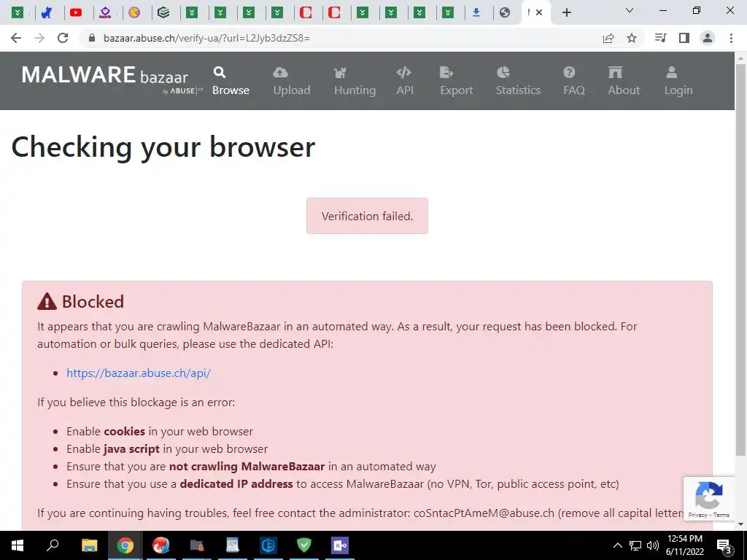Reload the page
Screen dimensions: 747x560
[x=63, y=38]
